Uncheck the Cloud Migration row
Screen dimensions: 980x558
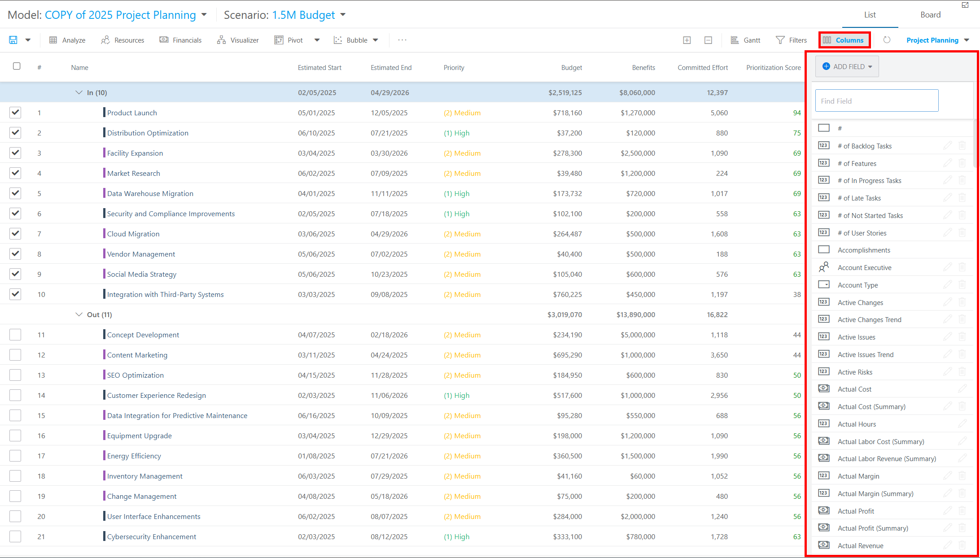click(15, 234)
